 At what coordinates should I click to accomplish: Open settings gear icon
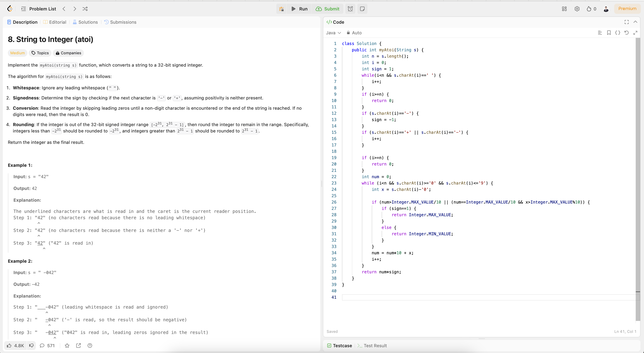click(577, 9)
